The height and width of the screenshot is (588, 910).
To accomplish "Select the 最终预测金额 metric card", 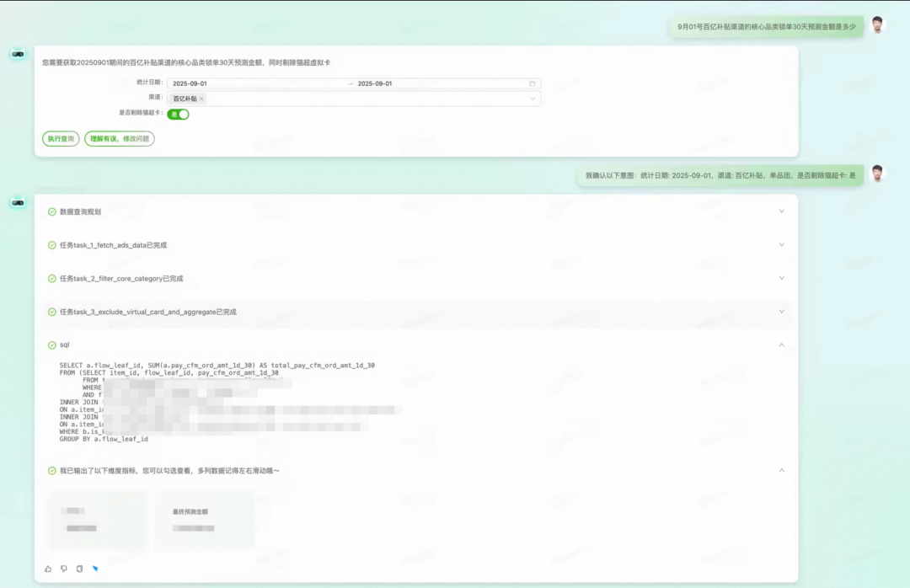I will pos(204,520).
